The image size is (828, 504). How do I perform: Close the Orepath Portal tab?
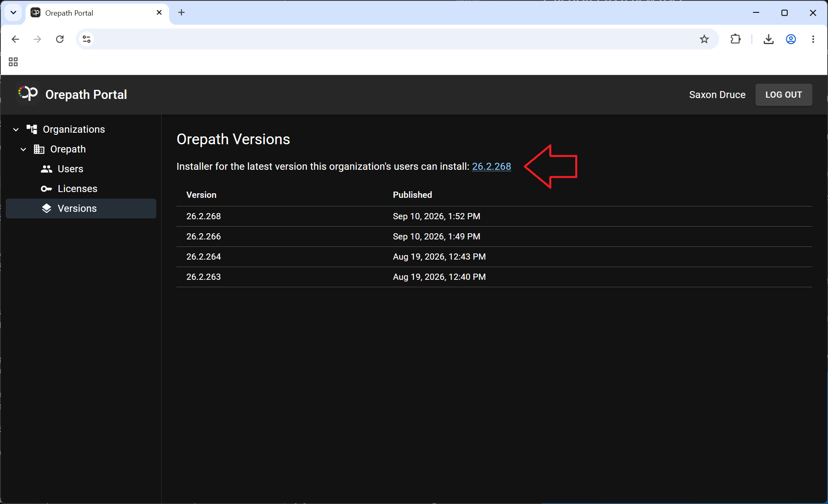159,13
